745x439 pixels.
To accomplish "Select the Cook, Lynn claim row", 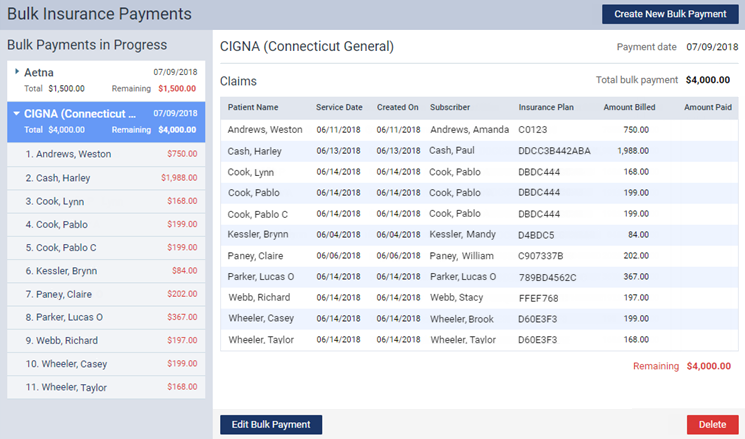I will click(x=479, y=172).
